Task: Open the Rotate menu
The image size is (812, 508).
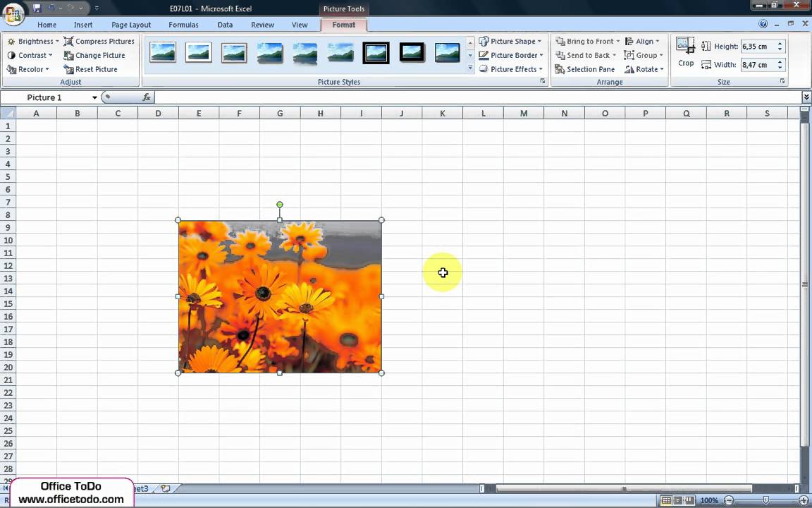Action: 644,69
